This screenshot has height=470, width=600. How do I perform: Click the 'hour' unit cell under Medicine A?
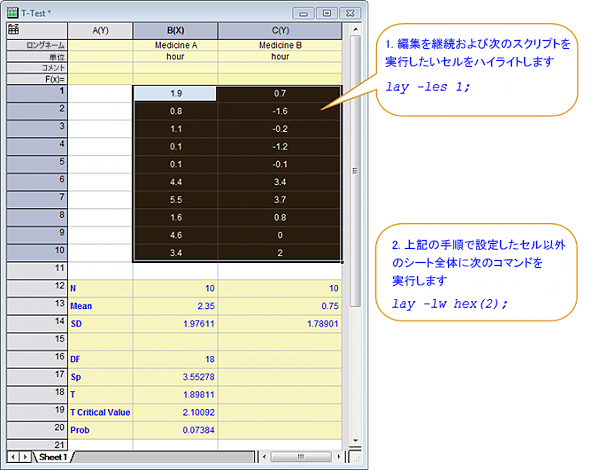point(175,57)
